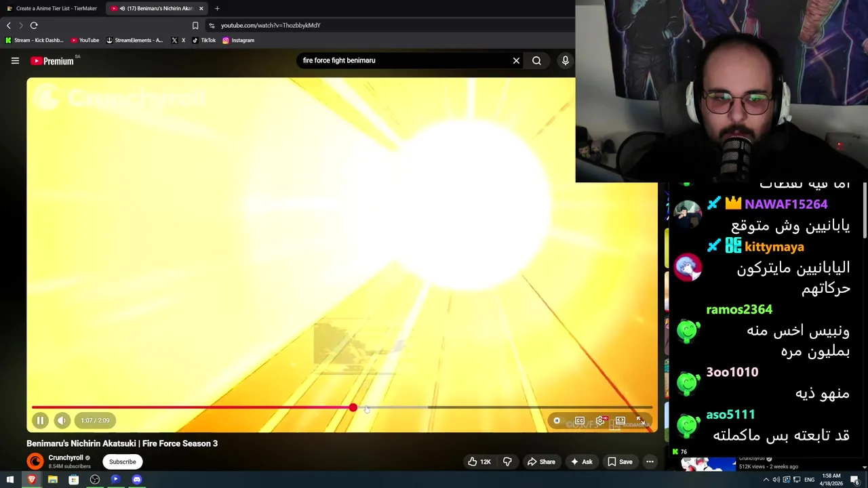The height and width of the screenshot is (488, 868).
Task: Show hidden system tray icons
Action: tap(766, 479)
